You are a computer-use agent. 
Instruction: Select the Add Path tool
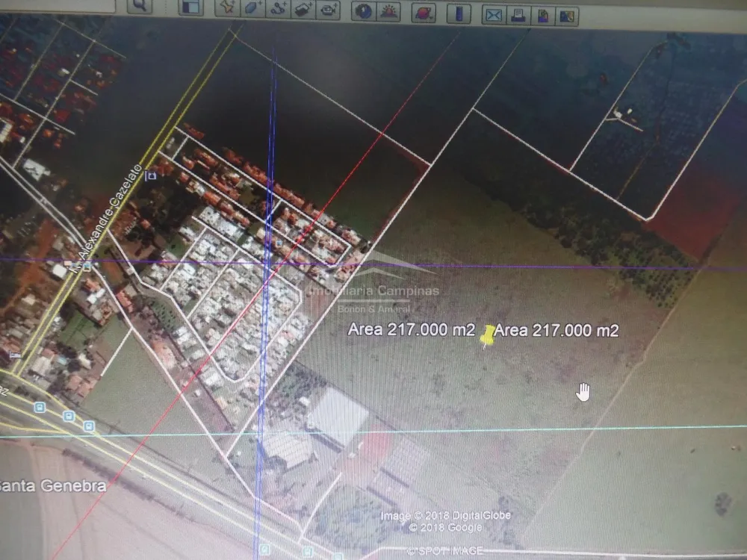(278, 9)
